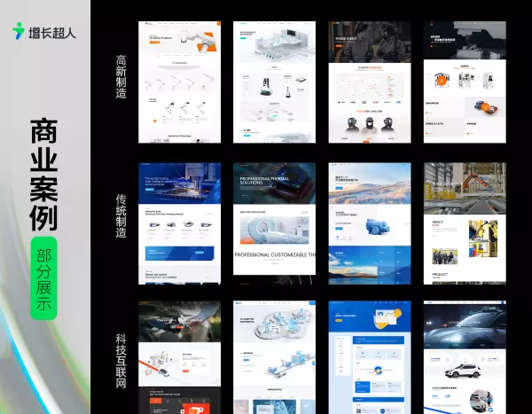Viewport: 532px width, 414px height.
Task: Select the 科技互联网 row label
Action: coord(121,361)
